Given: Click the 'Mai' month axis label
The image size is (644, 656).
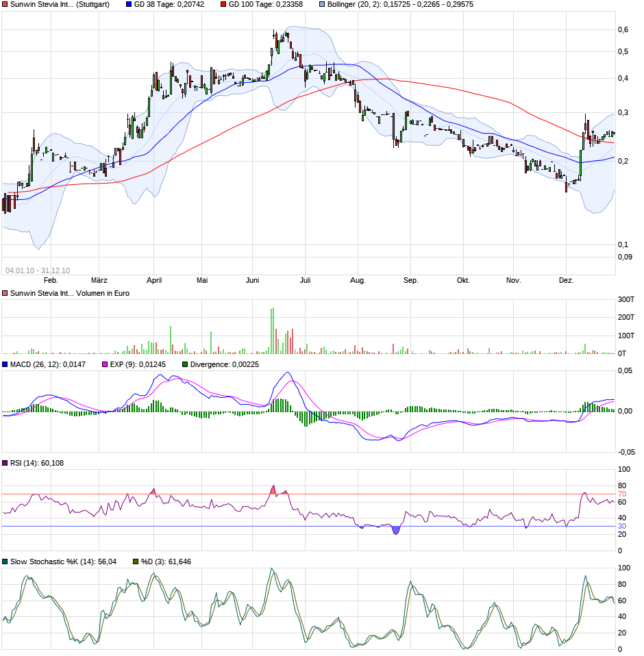Looking at the screenshot, I should 202,280.
